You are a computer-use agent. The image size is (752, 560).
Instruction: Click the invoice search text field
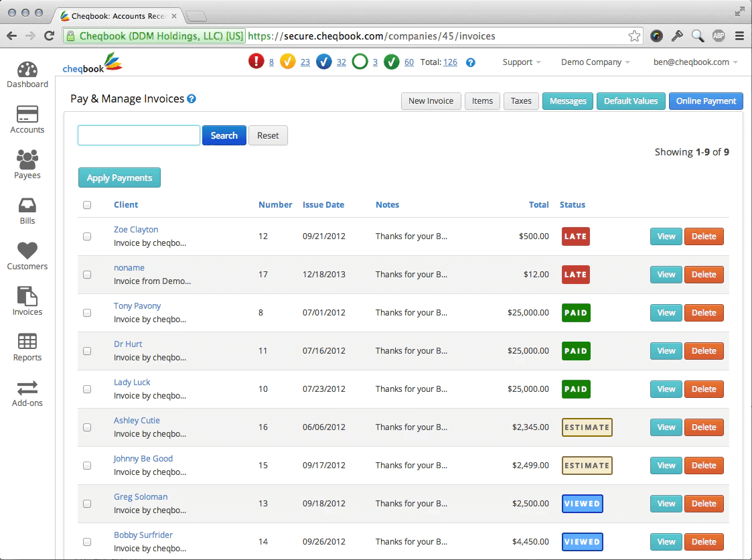coord(139,136)
